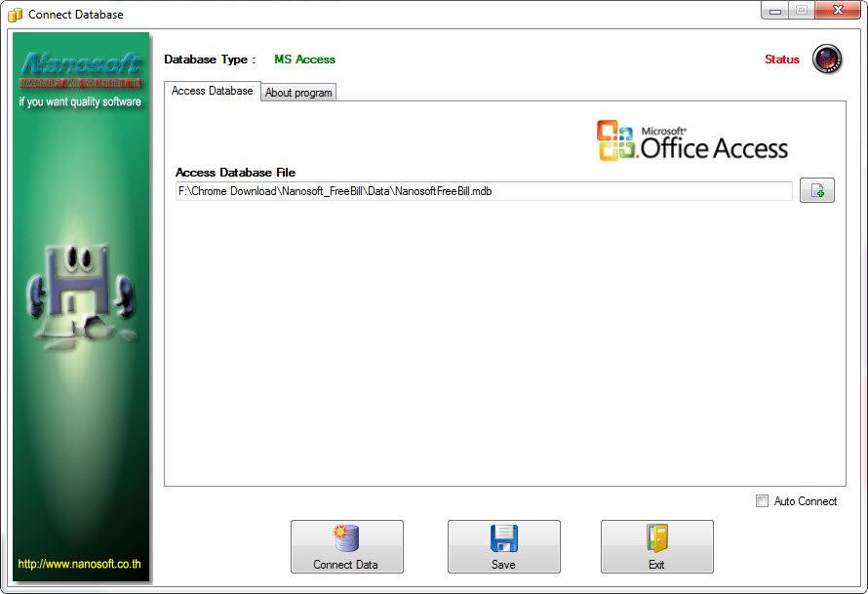Enable the Auto Connect checkbox
868x594 pixels.
point(762,501)
